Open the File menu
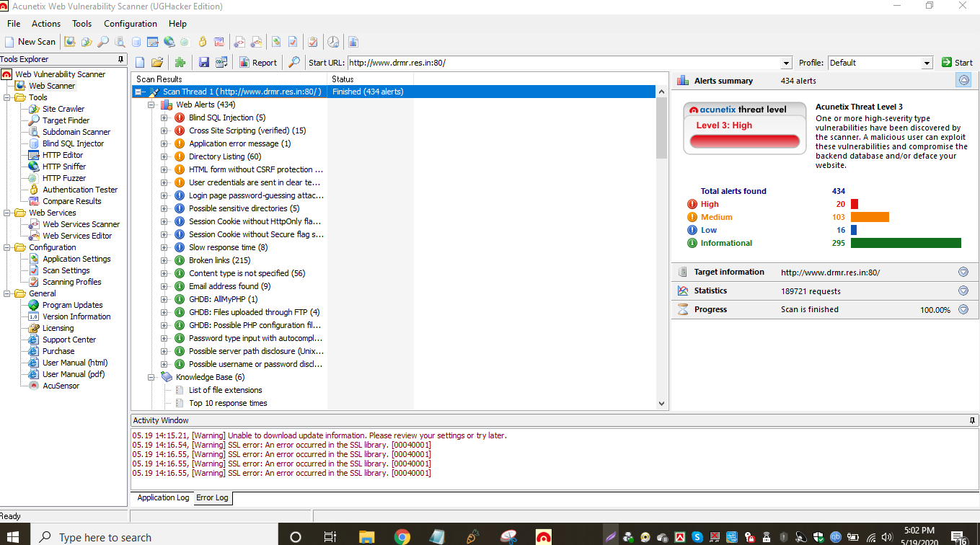 tap(14, 24)
